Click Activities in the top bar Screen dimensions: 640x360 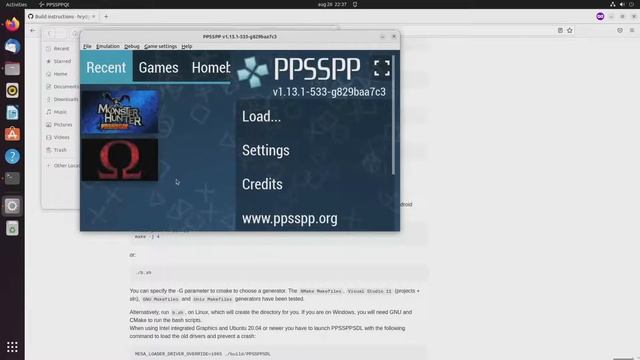(16, 4)
